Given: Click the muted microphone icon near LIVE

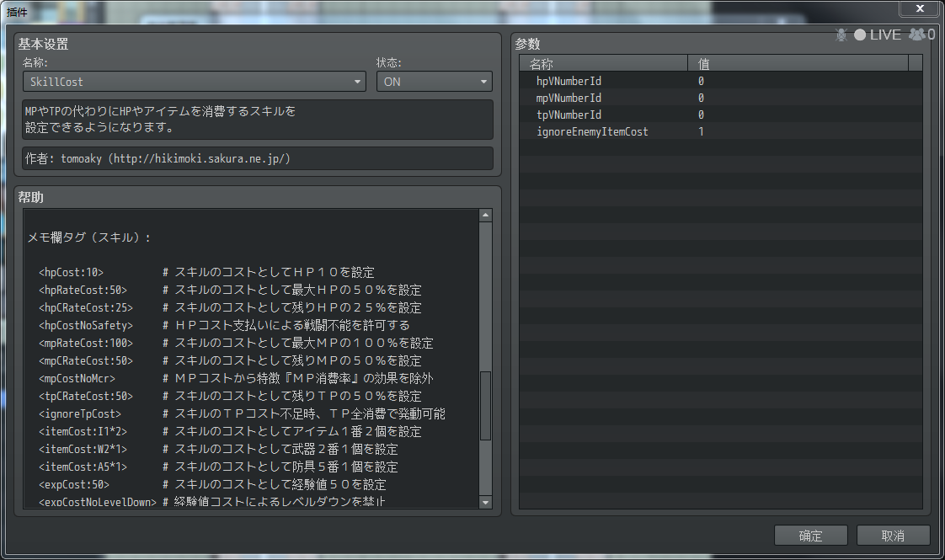Looking at the screenshot, I should click(x=841, y=35).
